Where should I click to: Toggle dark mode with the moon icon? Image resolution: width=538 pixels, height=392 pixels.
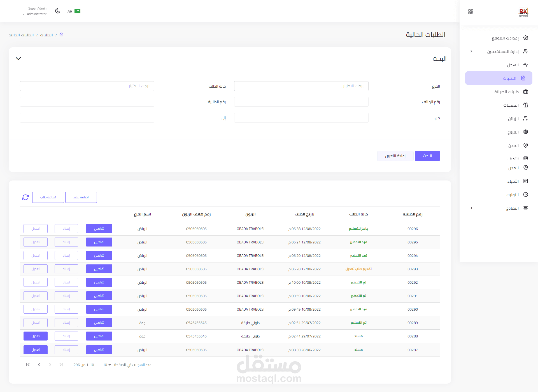click(x=58, y=11)
